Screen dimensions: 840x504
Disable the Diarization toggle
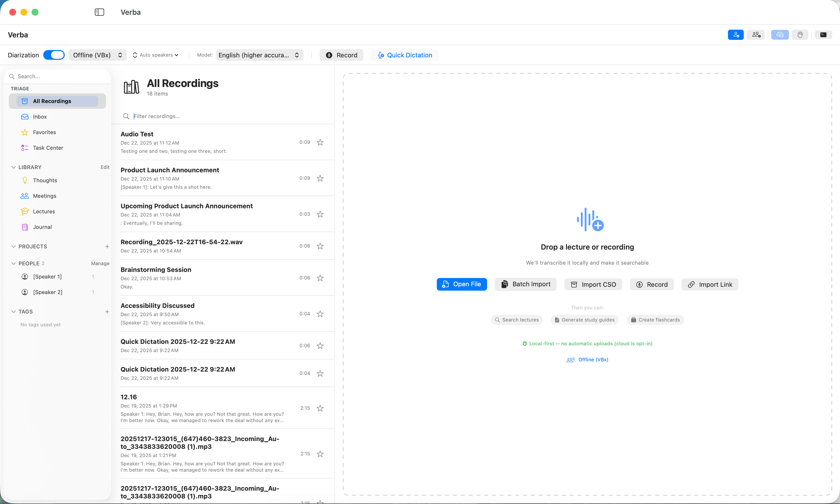(x=54, y=55)
